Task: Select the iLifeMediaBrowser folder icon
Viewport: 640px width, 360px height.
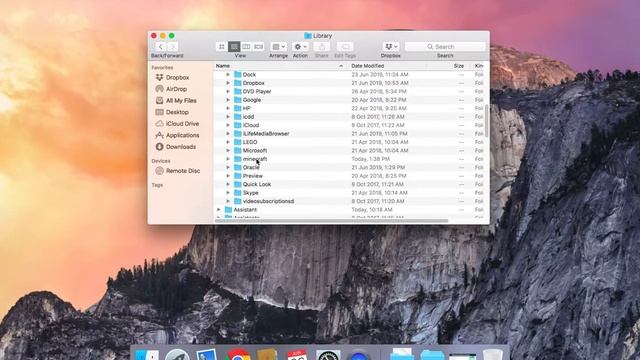Action: 238,133
